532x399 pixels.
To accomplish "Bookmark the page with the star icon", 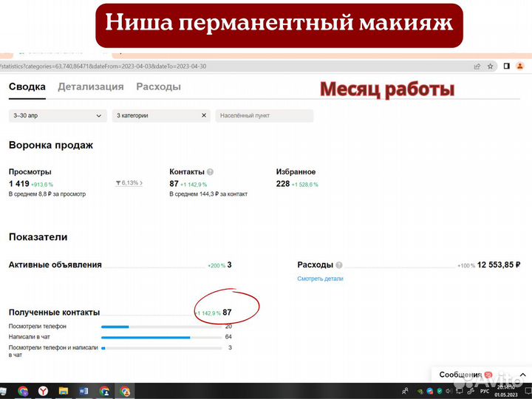I will (x=491, y=66).
